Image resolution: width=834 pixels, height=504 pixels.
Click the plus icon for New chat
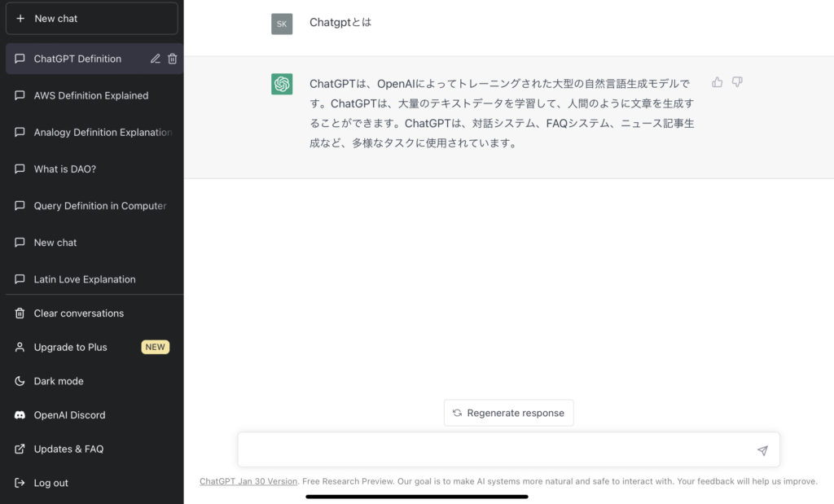tap(20, 18)
